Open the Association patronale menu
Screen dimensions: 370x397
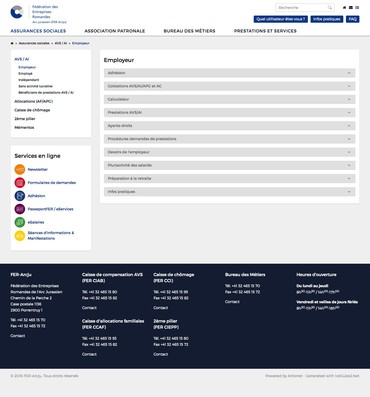(x=115, y=31)
